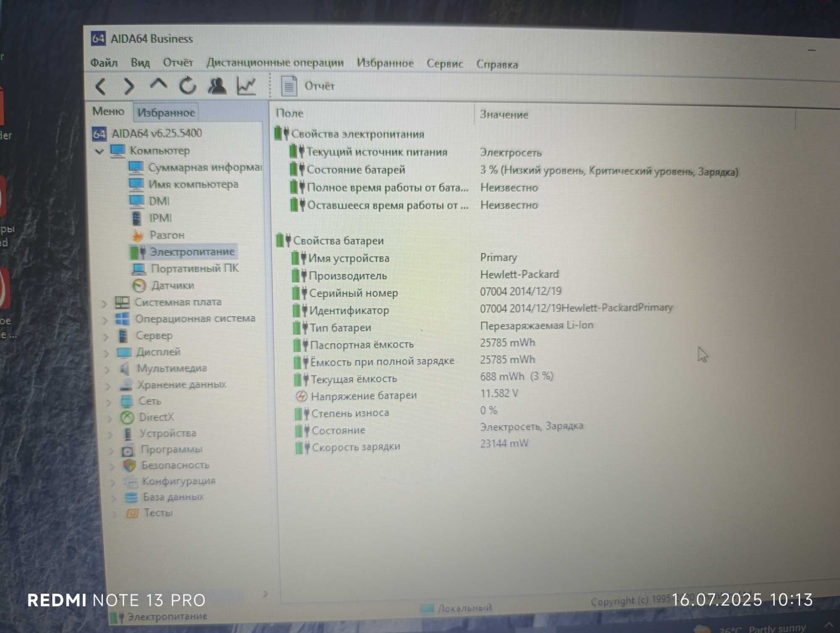840x633 pixels.
Task: Switch to the Избранное panel tab
Action: click(166, 113)
